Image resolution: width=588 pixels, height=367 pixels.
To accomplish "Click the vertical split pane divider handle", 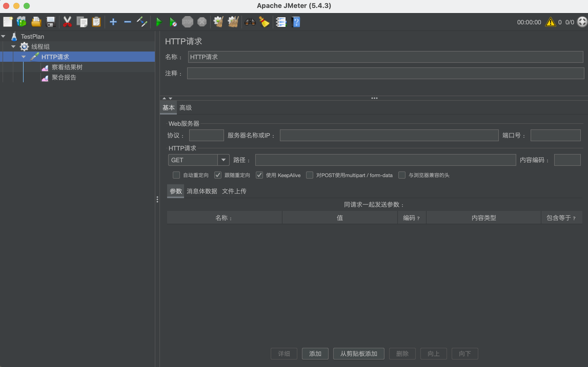I will [x=157, y=199].
